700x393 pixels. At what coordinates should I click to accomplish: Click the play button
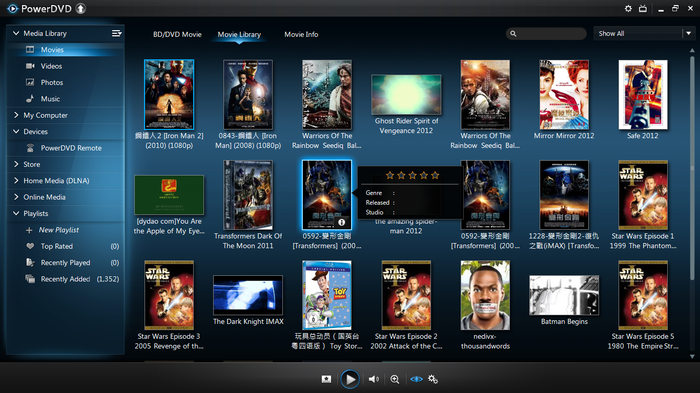coord(350,379)
